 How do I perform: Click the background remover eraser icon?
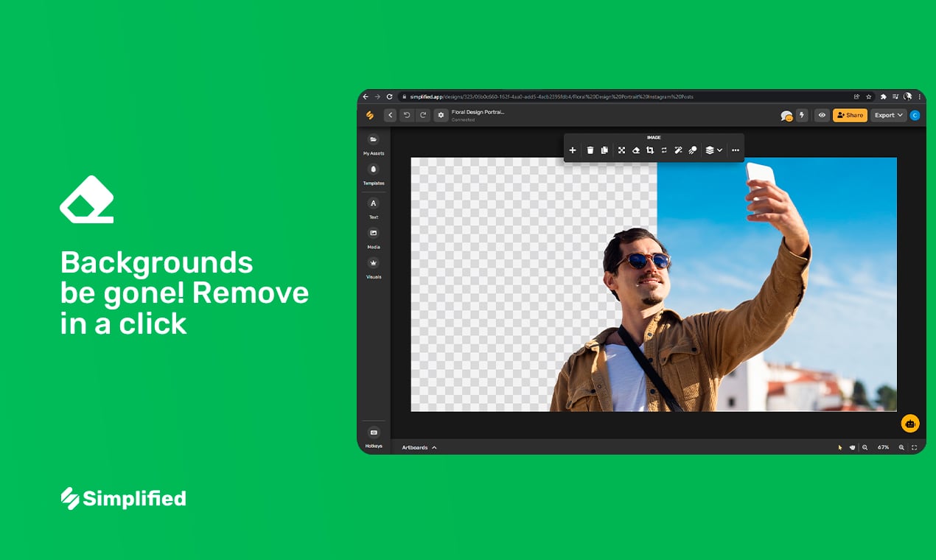635,150
